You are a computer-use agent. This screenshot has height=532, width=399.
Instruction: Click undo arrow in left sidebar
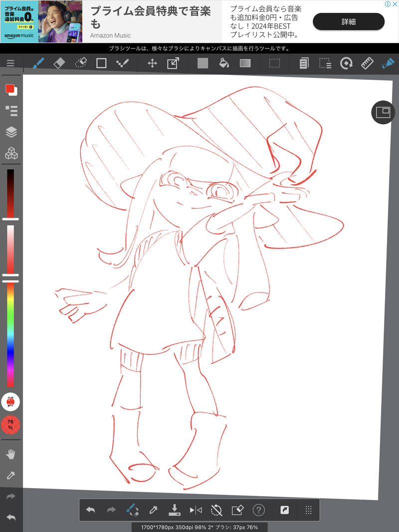(11, 518)
